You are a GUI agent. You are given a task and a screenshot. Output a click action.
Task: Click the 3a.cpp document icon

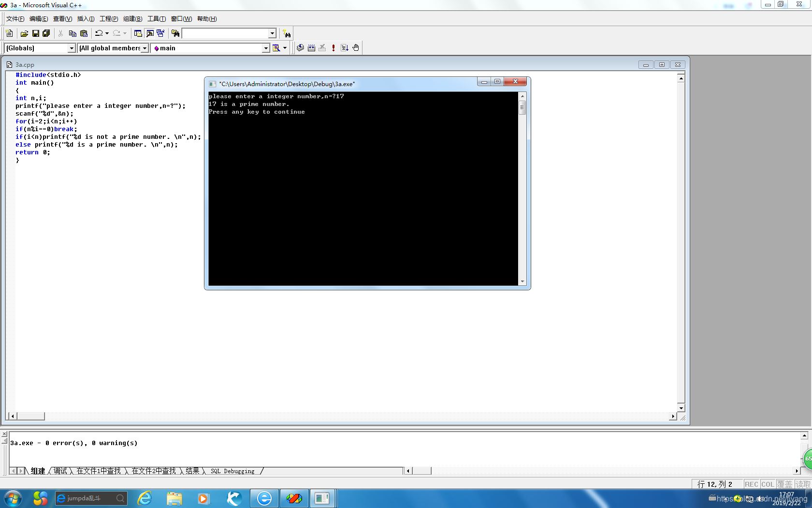coord(9,64)
